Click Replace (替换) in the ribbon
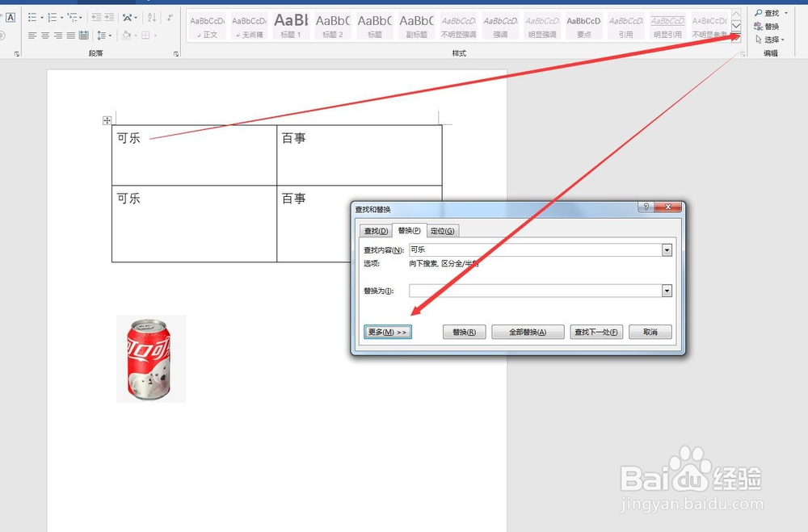This screenshot has height=532, width=808. [x=767, y=27]
